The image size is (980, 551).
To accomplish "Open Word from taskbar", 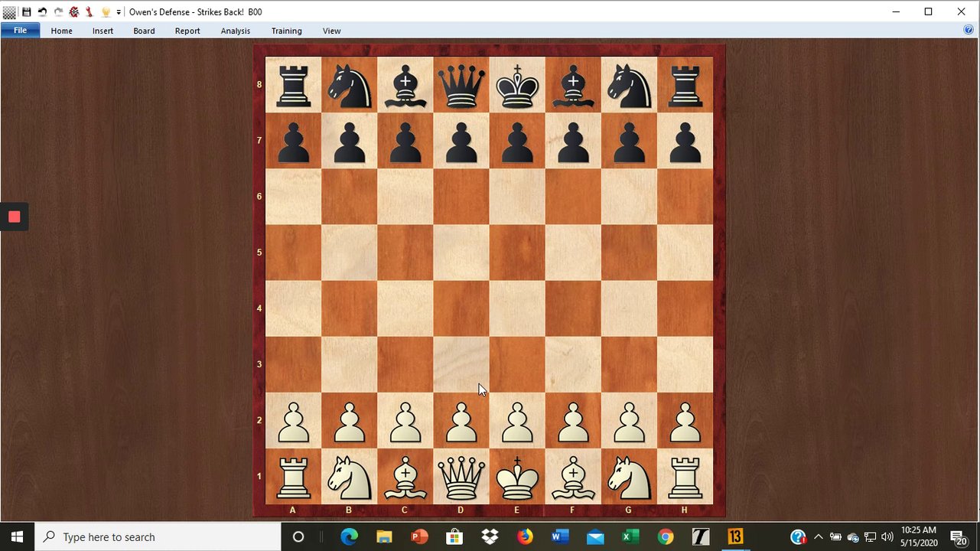I will (x=560, y=536).
